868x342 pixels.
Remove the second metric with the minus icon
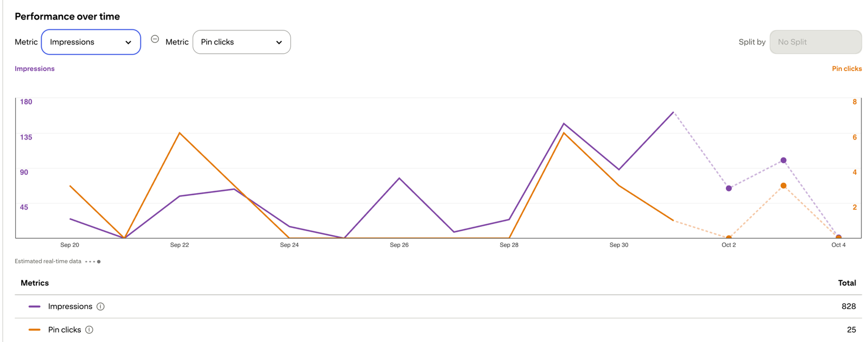coord(155,39)
